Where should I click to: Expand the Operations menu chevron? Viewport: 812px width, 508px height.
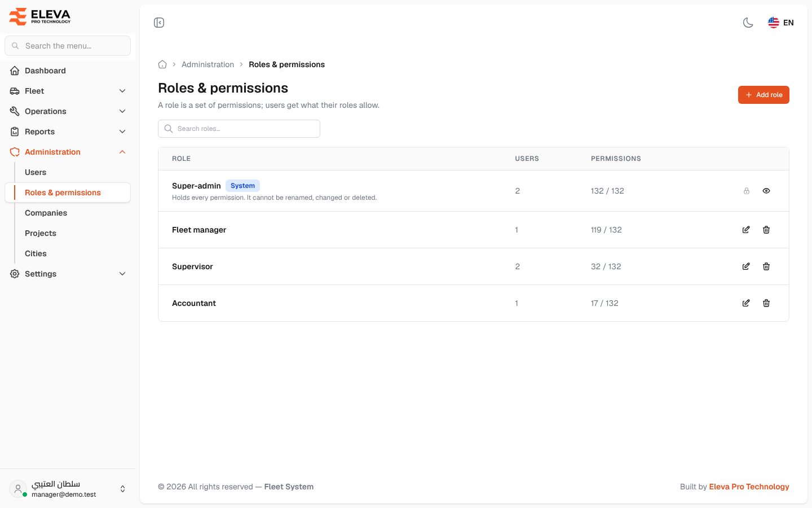tap(122, 111)
